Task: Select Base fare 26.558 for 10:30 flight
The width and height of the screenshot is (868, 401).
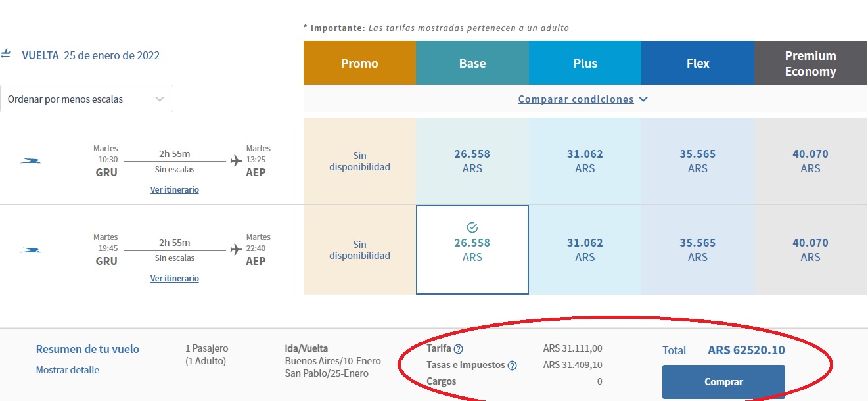Action: 472,161
